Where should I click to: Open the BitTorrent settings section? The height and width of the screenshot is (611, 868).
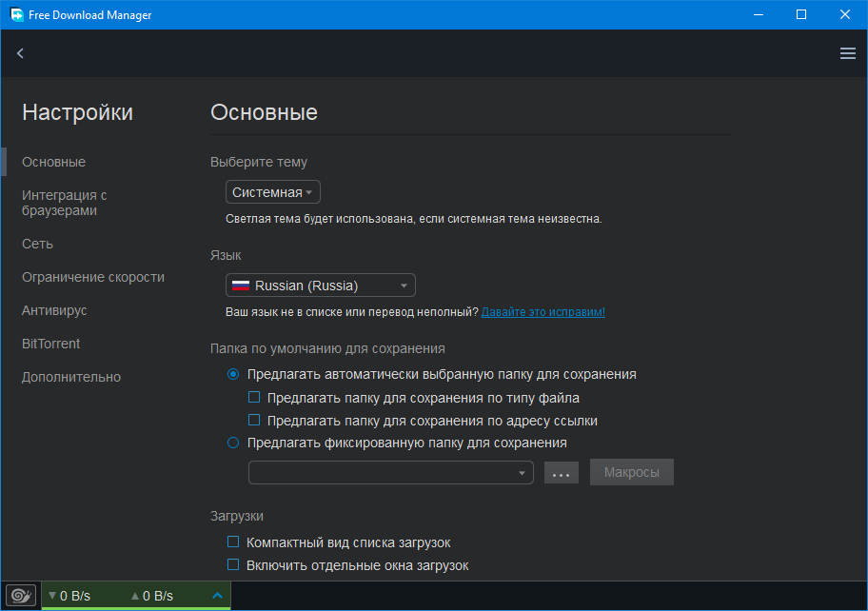tap(51, 344)
